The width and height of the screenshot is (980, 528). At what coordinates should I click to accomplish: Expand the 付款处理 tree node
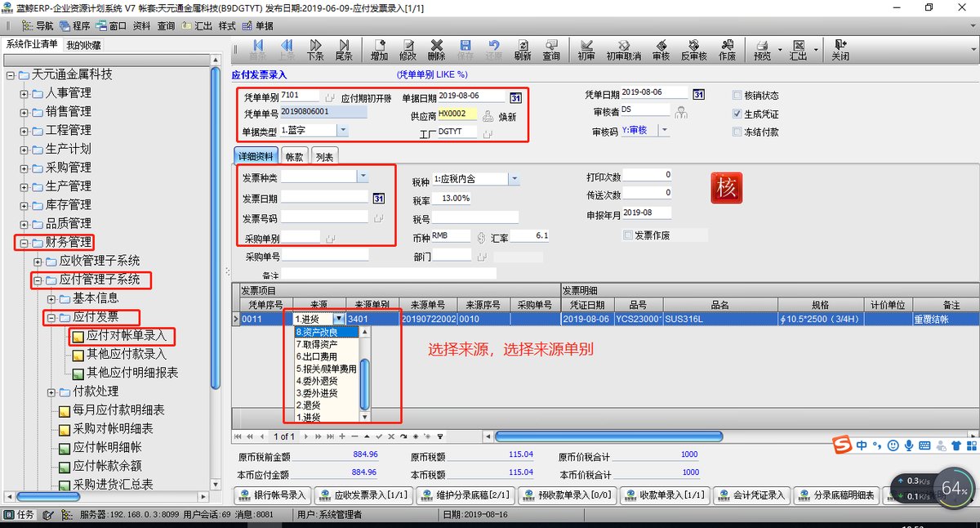click(x=51, y=392)
